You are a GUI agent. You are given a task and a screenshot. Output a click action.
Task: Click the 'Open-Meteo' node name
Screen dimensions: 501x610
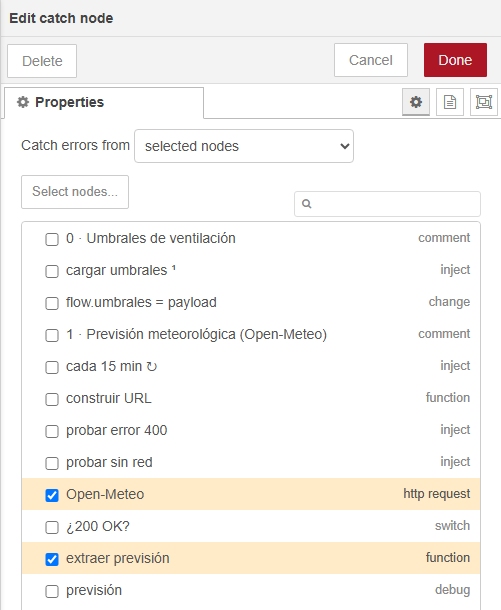pyautogui.click(x=105, y=494)
